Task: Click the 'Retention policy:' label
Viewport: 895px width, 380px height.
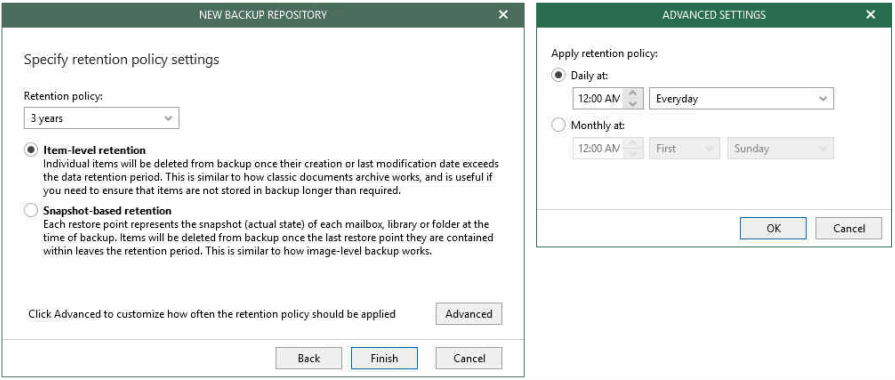Action: click(x=63, y=96)
